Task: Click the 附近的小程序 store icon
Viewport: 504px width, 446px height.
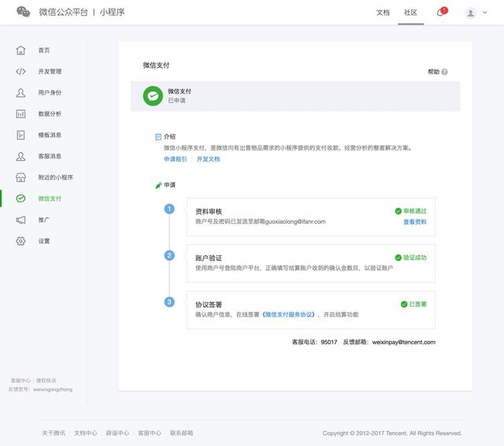Action: [x=20, y=177]
